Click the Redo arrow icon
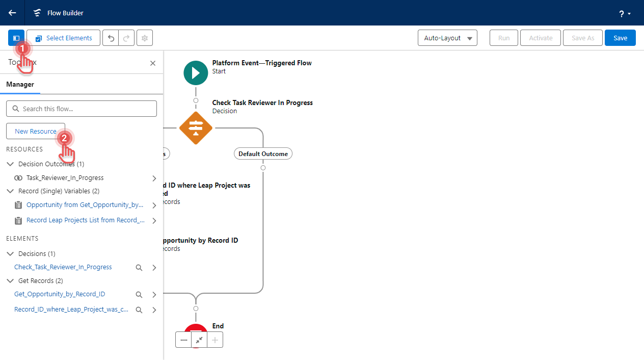Image resolution: width=644 pixels, height=360 pixels. coord(126,38)
